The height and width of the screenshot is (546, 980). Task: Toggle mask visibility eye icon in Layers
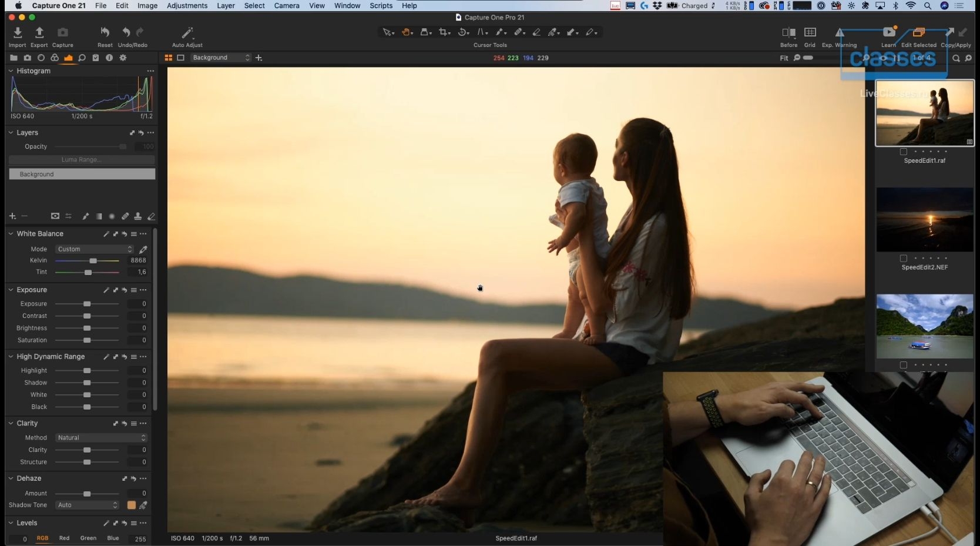[55, 216]
